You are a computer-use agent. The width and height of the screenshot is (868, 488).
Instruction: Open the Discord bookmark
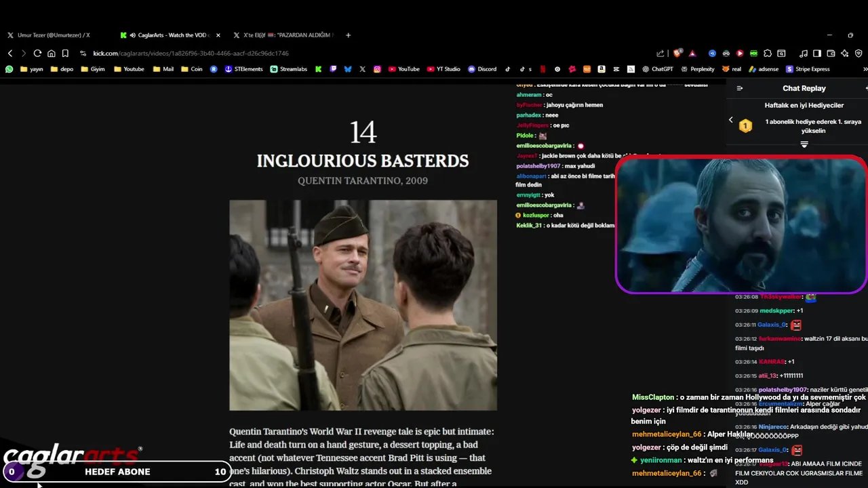click(482, 69)
